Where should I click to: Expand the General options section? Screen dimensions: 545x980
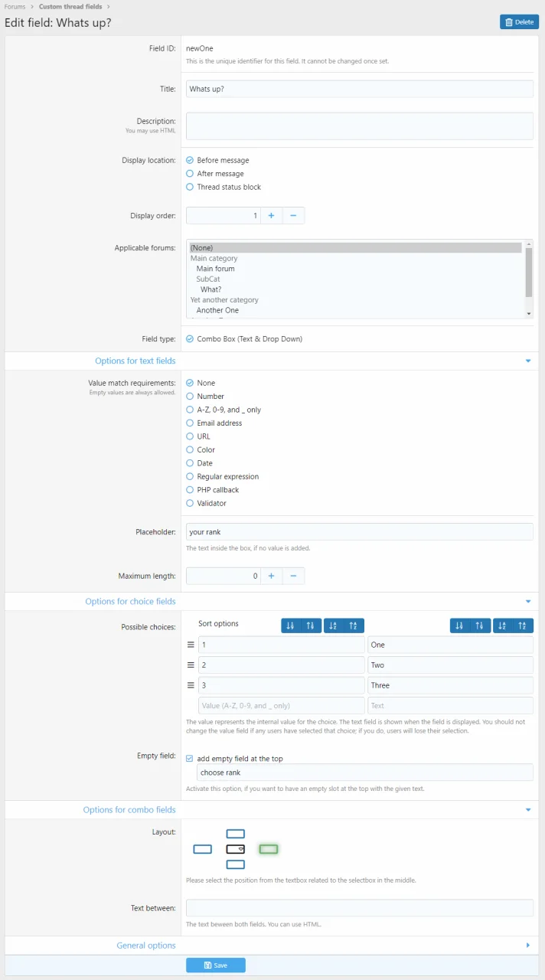[527, 946]
